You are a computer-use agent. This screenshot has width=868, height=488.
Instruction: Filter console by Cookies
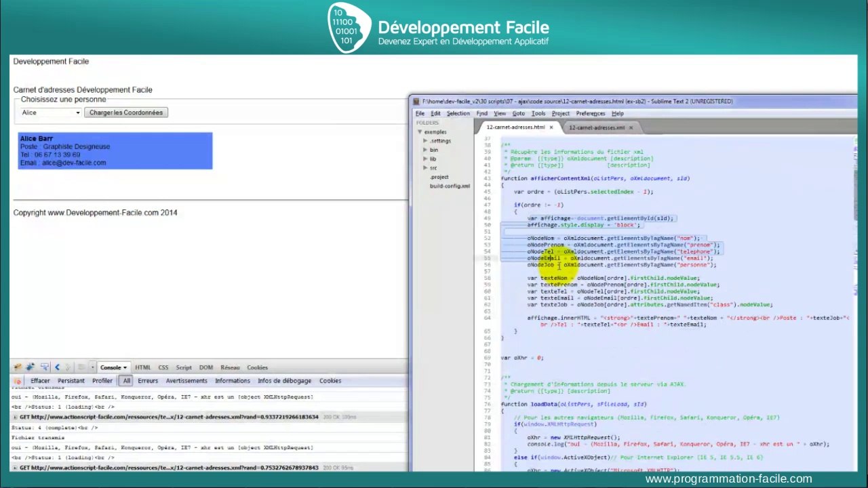[330, 381]
